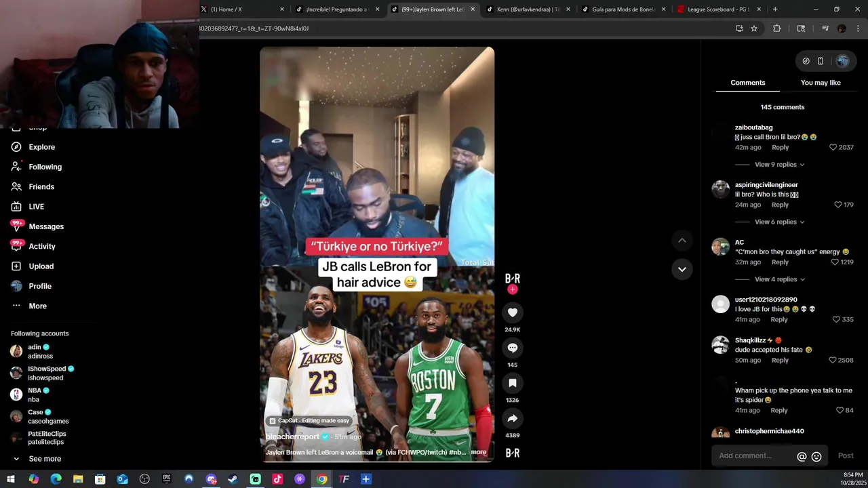Submit comment with Post button
The width and height of the screenshot is (868, 488).
(846, 455)
